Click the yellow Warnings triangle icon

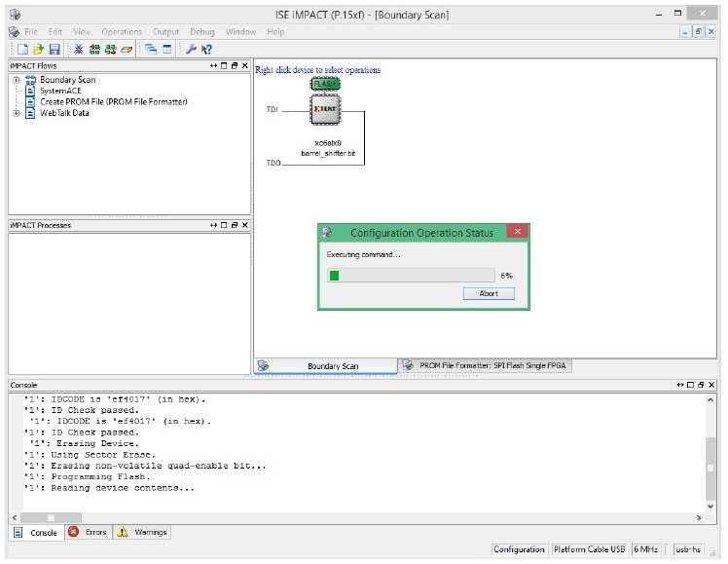coord(122,532)
